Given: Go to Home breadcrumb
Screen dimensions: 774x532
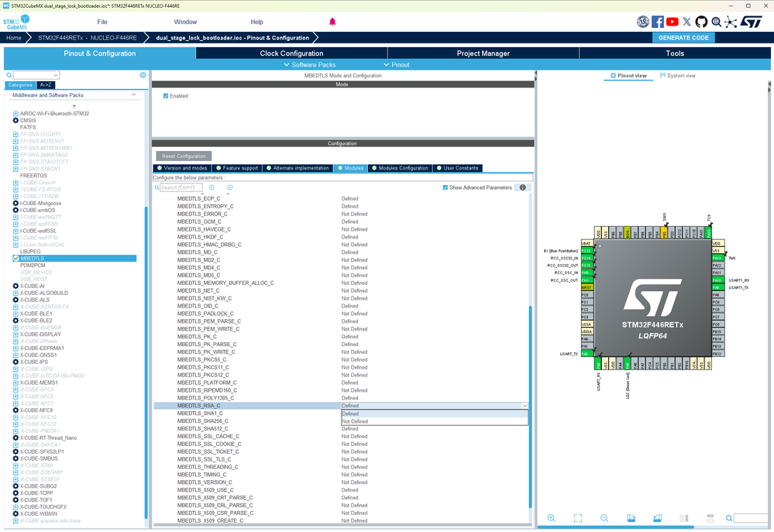Looking at the screenshot, I should tap(14, 37).
